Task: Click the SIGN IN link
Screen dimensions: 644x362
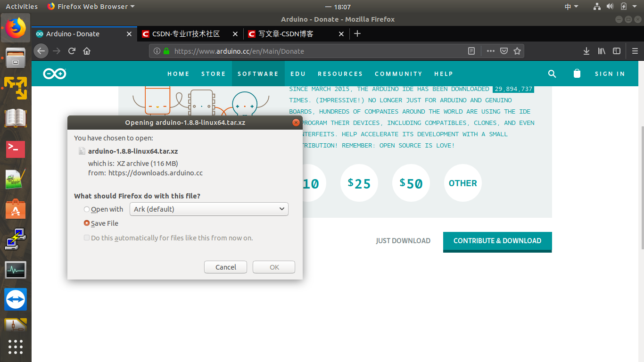Action: point(610,74)
